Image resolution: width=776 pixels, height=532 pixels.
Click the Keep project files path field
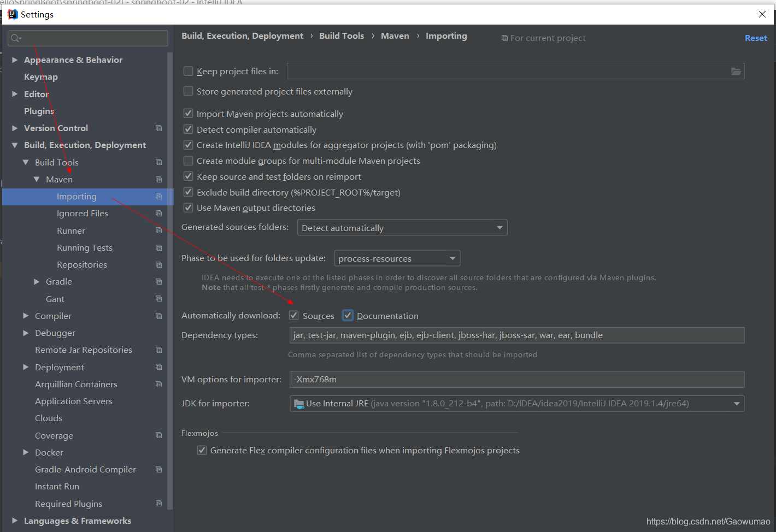(515, 72)
